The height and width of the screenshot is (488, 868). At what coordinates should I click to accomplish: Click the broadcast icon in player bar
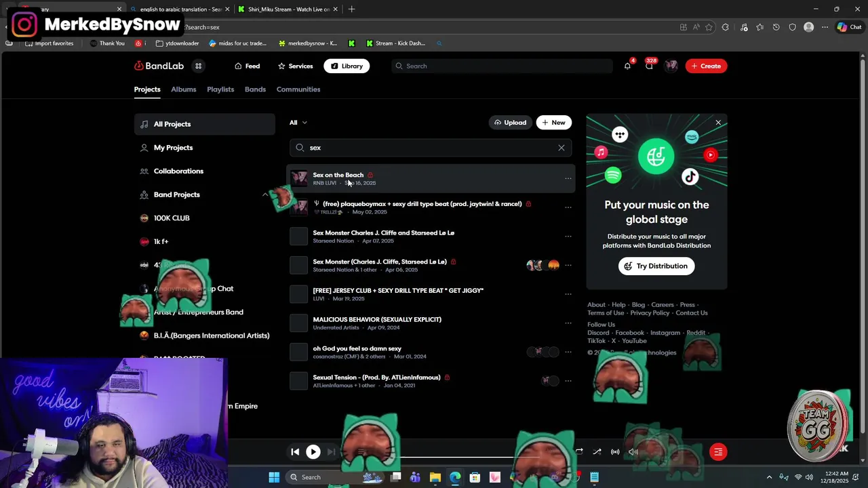pyautogui.click(x=615, y=452)
